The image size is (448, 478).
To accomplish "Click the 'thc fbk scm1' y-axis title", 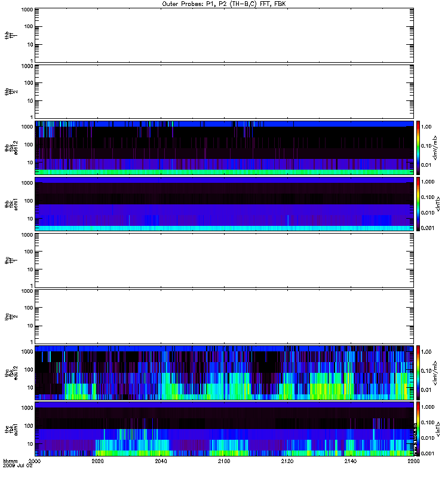I will click(x=11, y=429).
